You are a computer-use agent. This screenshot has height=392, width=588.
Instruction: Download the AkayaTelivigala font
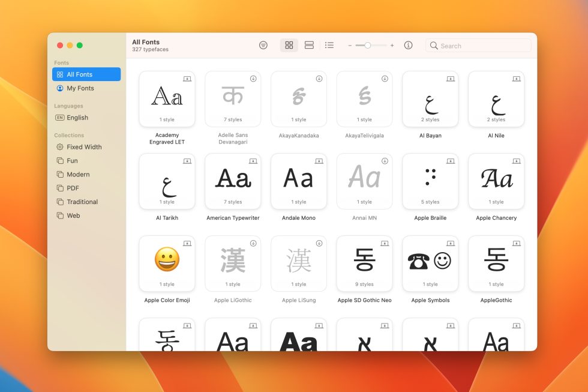tap(385, 79)
